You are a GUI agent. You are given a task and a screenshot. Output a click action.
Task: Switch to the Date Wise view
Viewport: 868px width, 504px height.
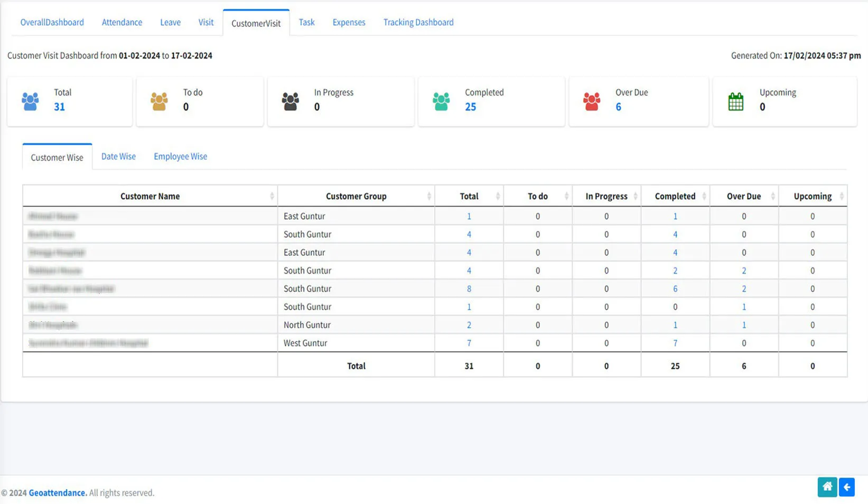click(x=118, y=156)
